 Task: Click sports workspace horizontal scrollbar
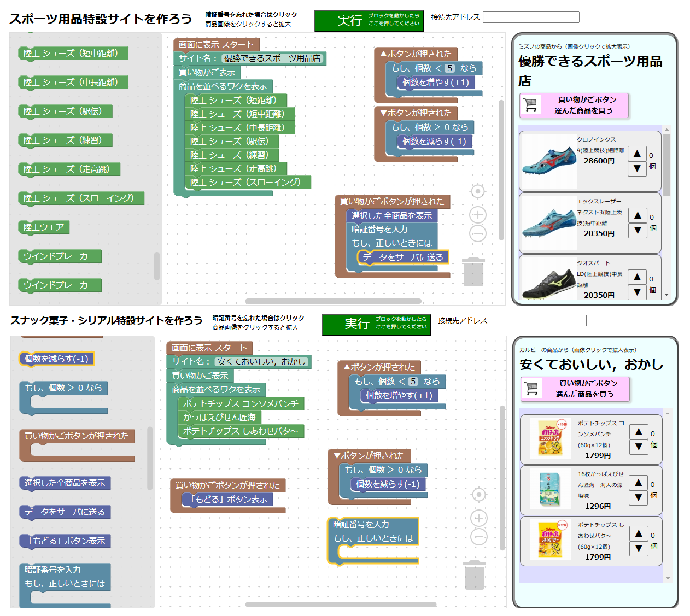[x=334, y=301]
